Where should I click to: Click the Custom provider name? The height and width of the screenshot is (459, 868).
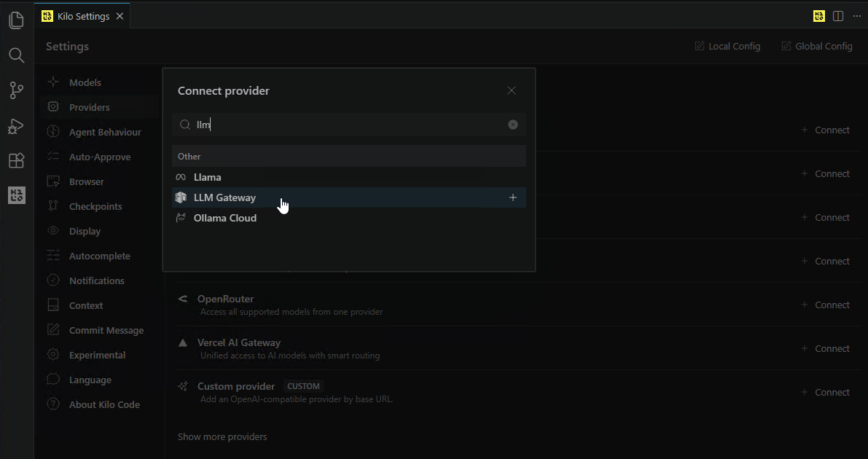[236, 386]
